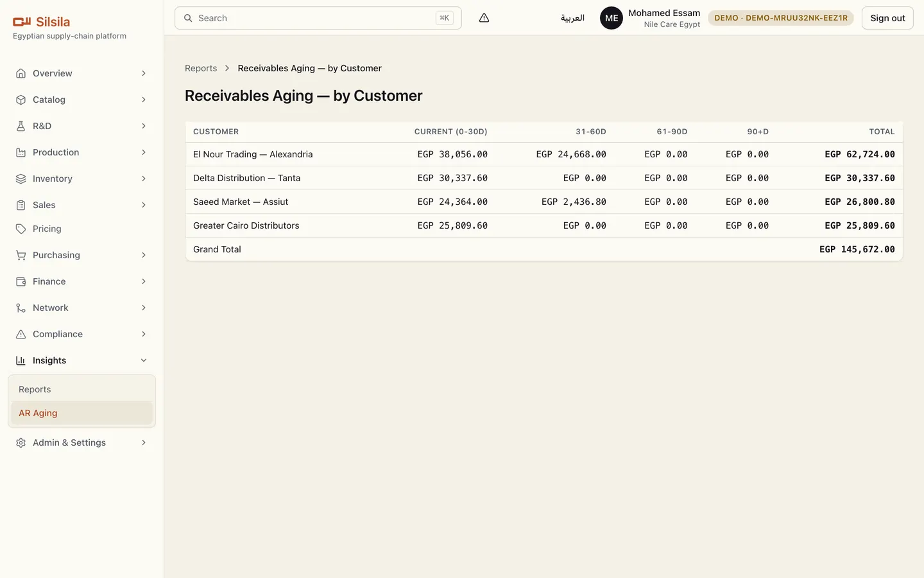Click the Inventory layers icon
The height and width of the screenshot is (578, 924).
[21, 179]
